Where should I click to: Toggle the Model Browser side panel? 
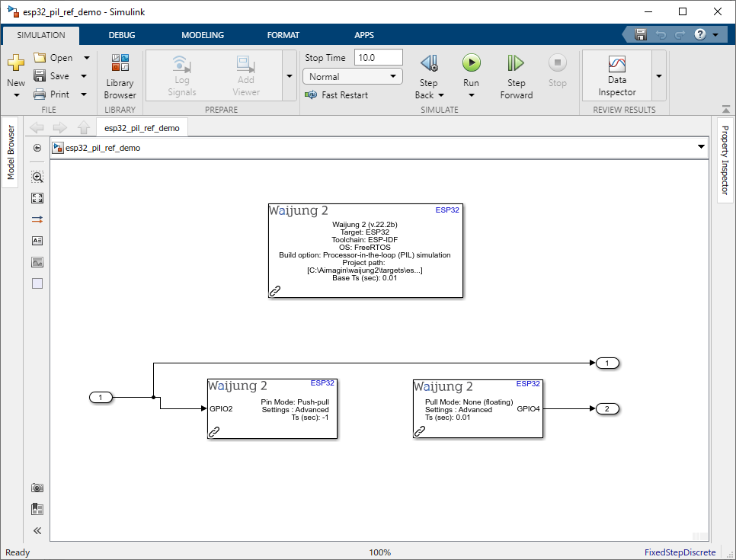click(x=11, y=152)
